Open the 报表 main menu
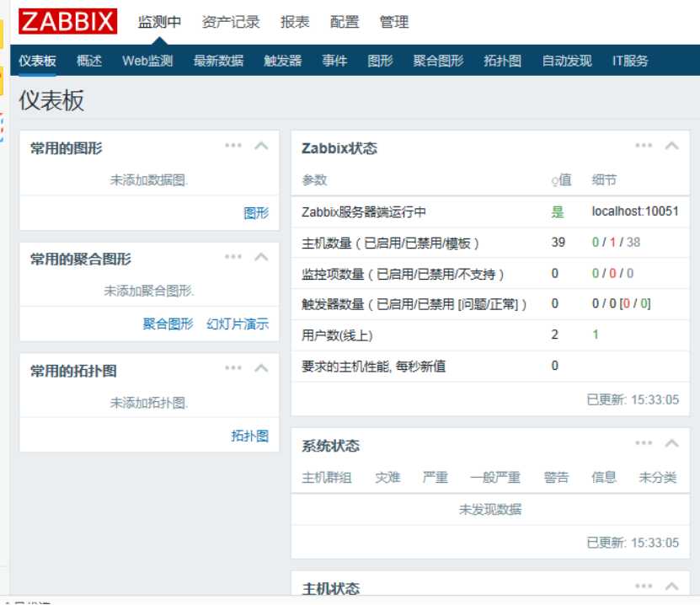The width and height of the screenshot is (700, 605). coord(295,22)
